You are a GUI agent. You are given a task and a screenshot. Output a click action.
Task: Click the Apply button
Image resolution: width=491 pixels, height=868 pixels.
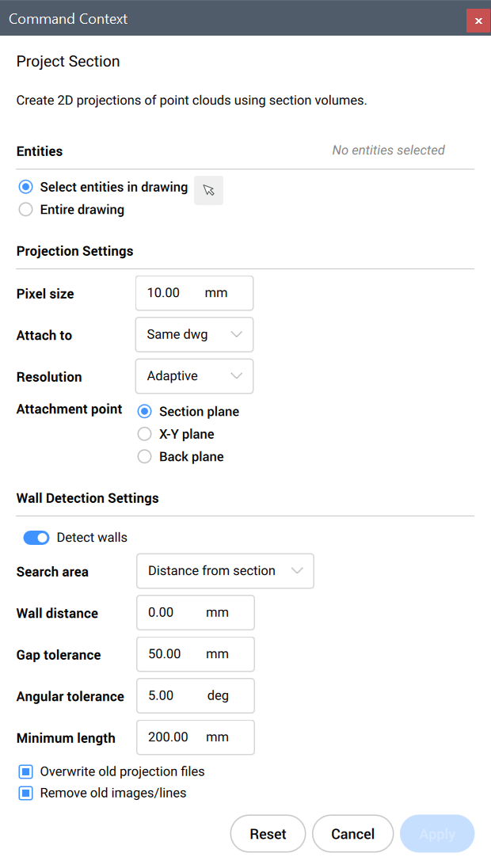click(437, 834)
